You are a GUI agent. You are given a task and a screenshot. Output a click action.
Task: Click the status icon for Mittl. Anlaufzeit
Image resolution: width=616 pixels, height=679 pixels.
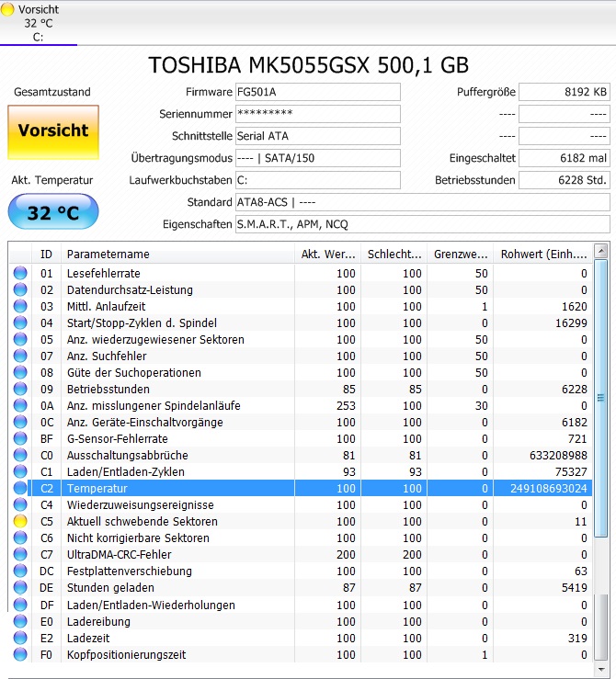tap(20, 306)
